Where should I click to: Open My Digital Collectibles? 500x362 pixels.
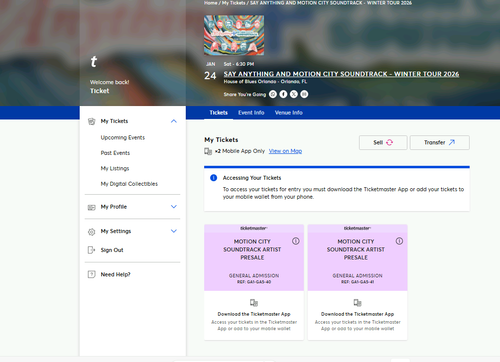pyautogui.click(x=129, y=184)
